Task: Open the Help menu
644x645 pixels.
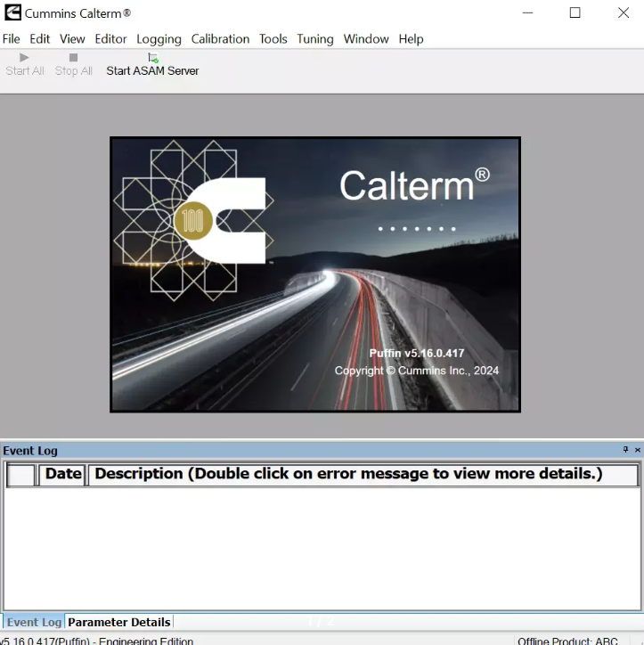Action: click(411, 39)
